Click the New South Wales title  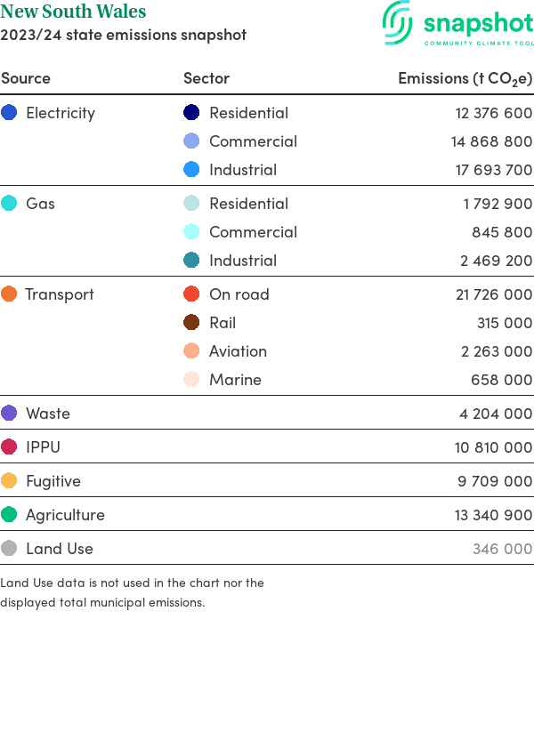tap(73, 12)
